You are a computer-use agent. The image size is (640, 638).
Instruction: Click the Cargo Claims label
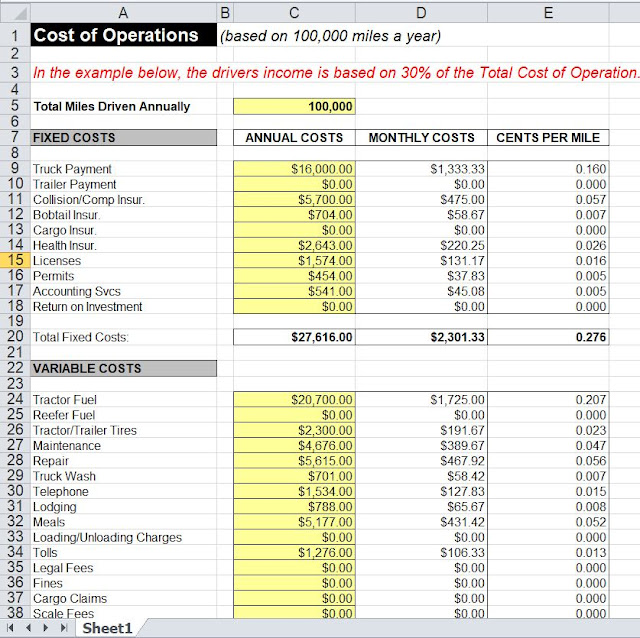tap(70, 598)
